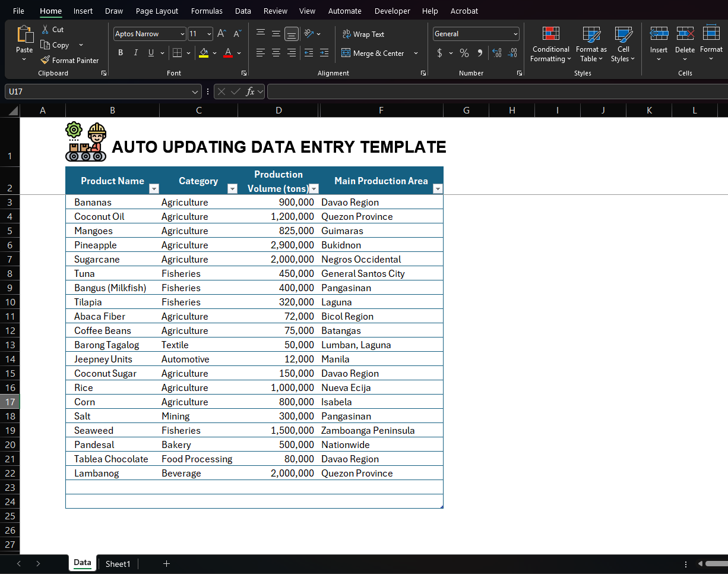
Task: Open the Product Name column filter
Action: tap(154, 188)
